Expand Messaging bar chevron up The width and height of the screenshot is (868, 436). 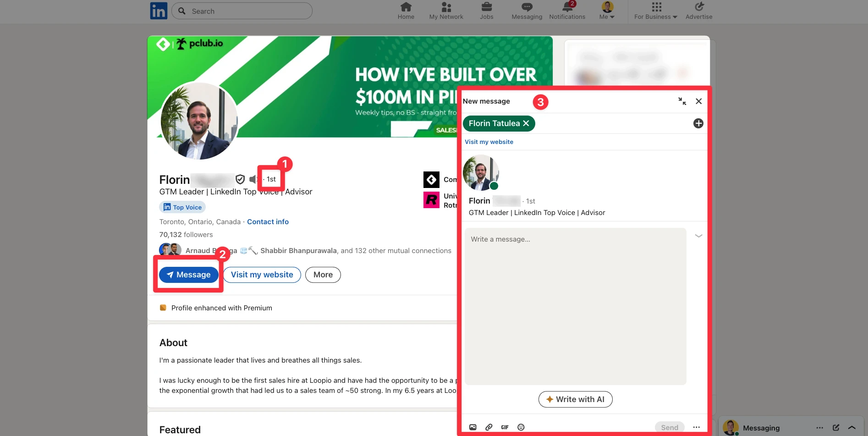pyautogui.click(x=852, y=428)
